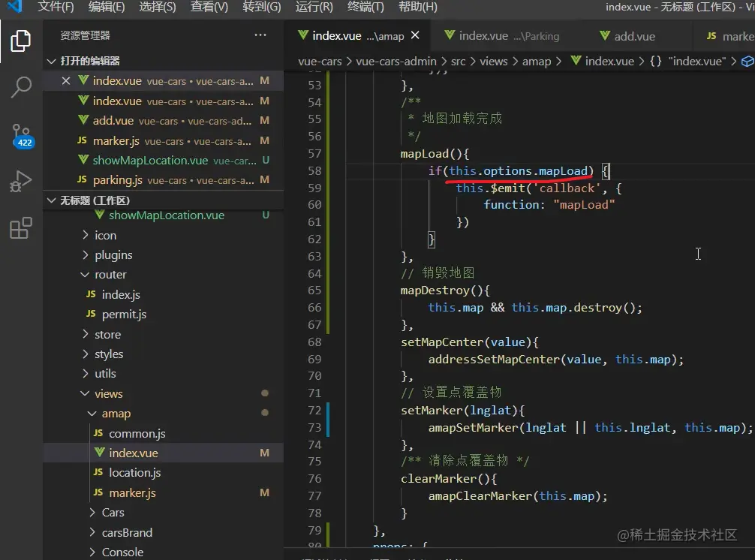Open the 运行(R) menu
The height and width of the screenshot is (560, 755).
pos(314,7)
